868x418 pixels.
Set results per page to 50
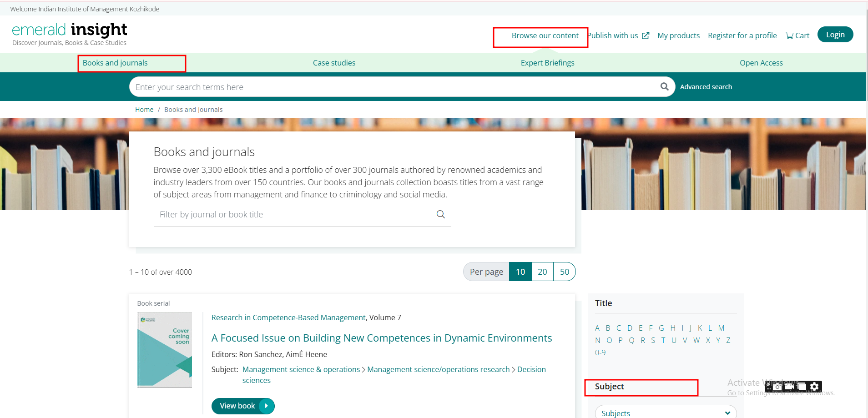coord(564,272)
